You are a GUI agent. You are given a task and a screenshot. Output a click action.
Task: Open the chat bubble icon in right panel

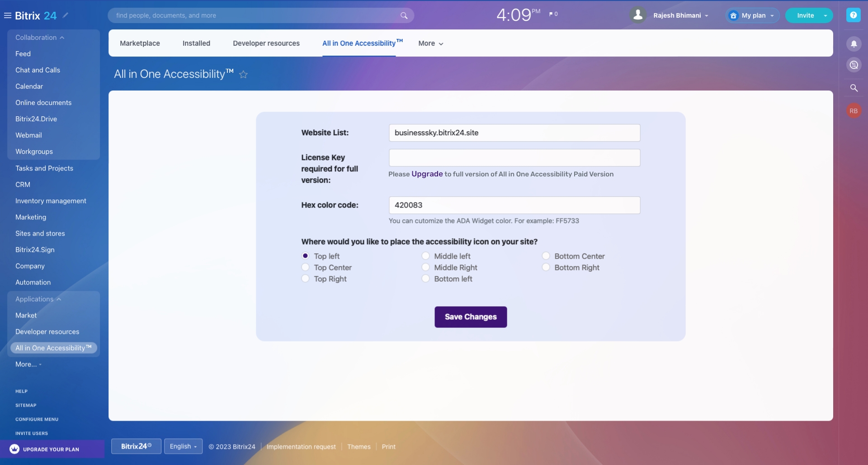coord(854,65)
